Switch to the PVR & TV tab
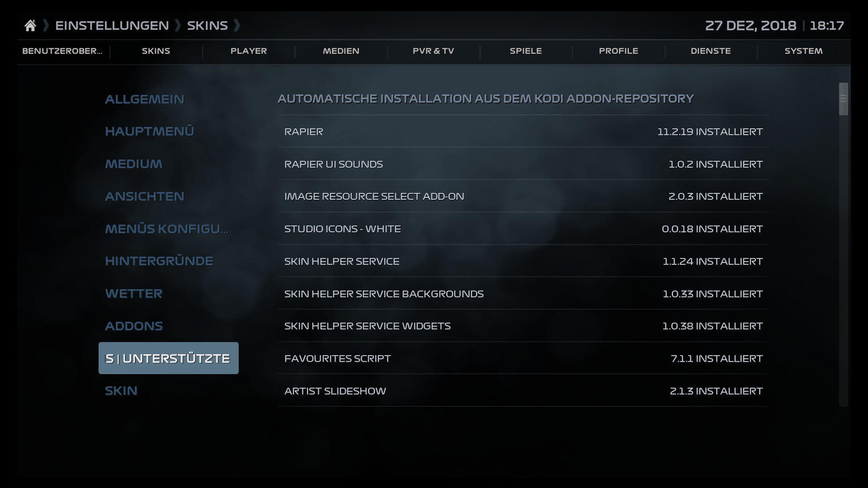 point(434,51)
